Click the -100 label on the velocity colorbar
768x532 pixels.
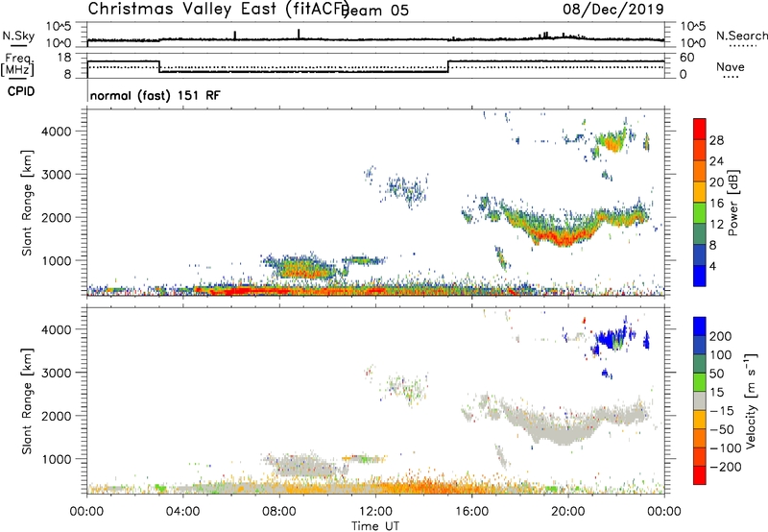726,448
